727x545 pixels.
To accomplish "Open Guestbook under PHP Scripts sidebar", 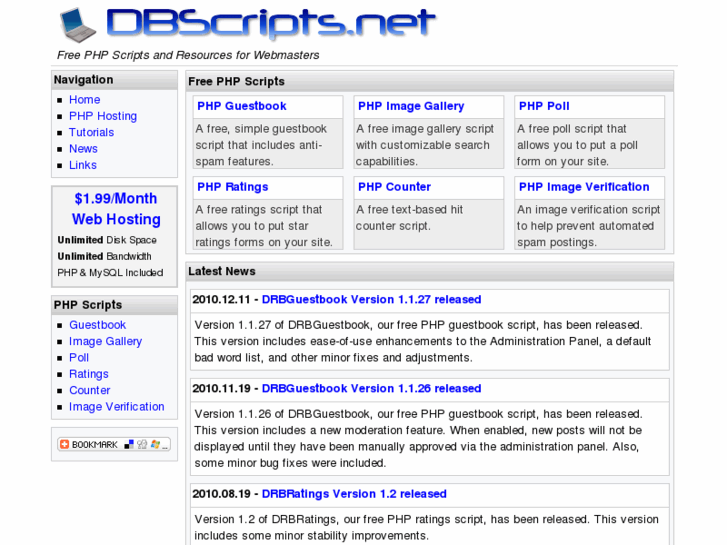I will [97, 325].
